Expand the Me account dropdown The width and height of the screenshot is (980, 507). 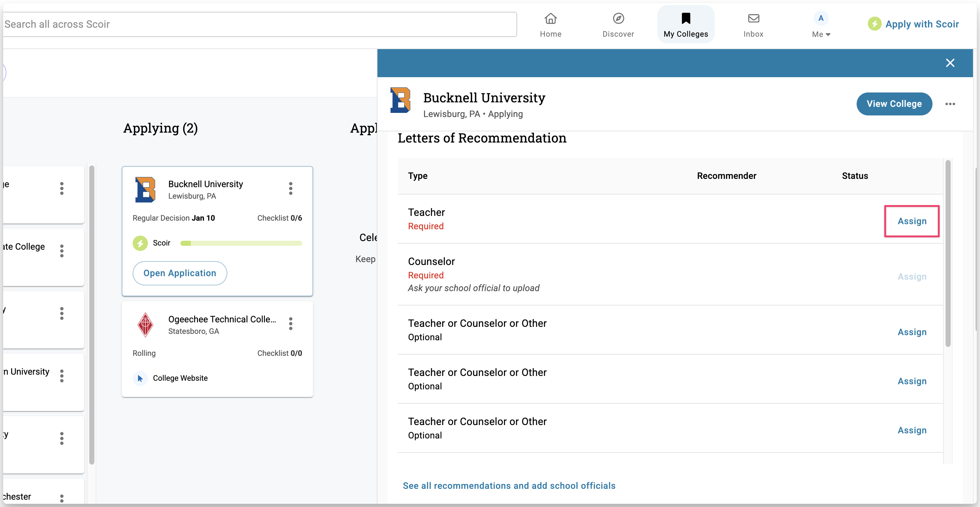(821, 34)
